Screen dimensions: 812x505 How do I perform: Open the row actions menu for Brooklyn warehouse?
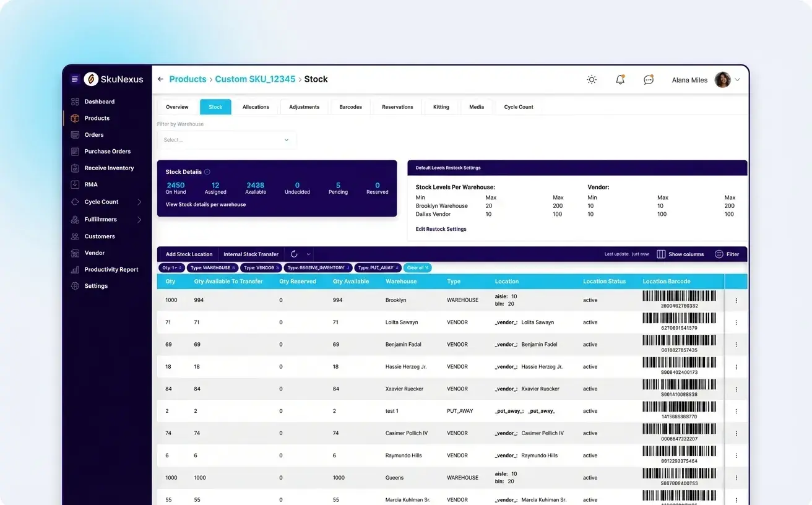coord(735,300)
